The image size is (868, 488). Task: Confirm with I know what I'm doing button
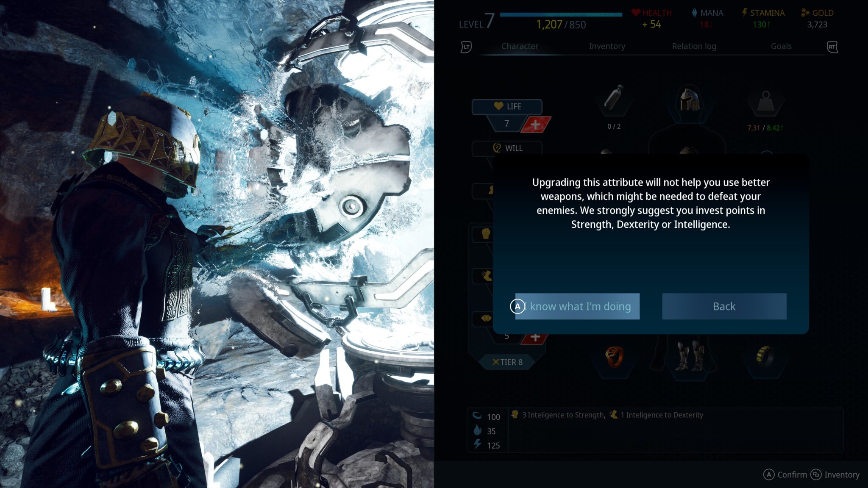point(575,306)
